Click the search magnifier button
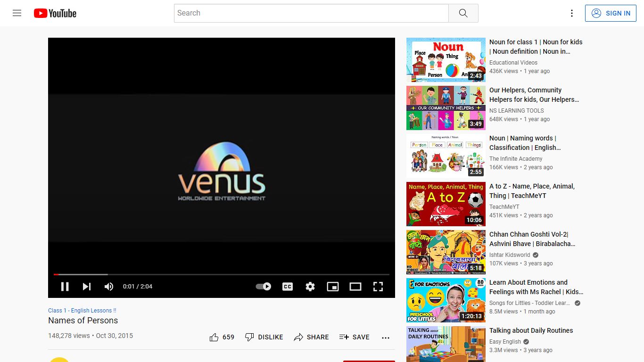This screenshot has width=644, height=362. pos(463,13)
